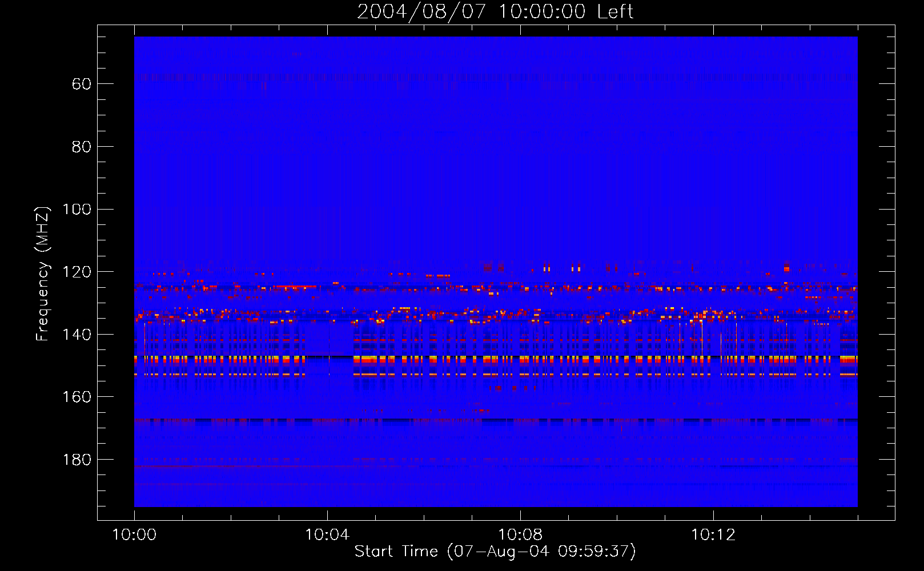The width and height of the screenshot is (924, 571).
Task: Click the 10:08 time tick label
Action: tap(520, 535)
